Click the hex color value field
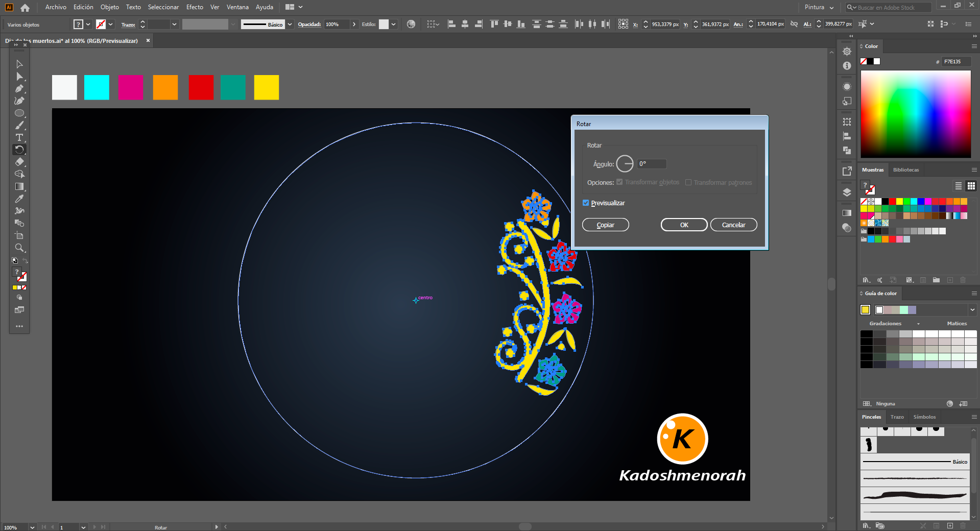The width and height of the screenshot is (980, 531). click(955, 62)
